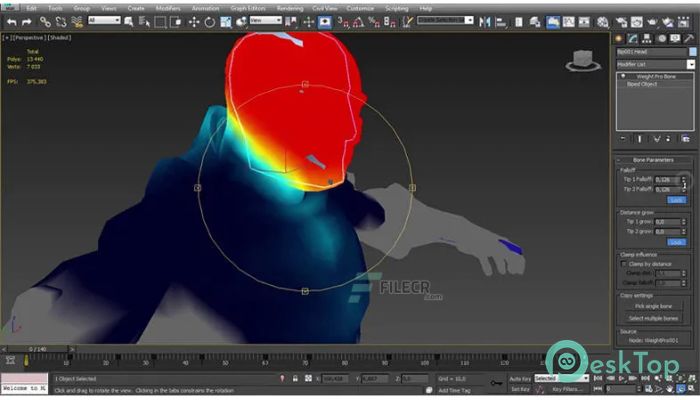700x400 pixels.
Task: Click the object color swatch beside name
Action: [693, 52]
